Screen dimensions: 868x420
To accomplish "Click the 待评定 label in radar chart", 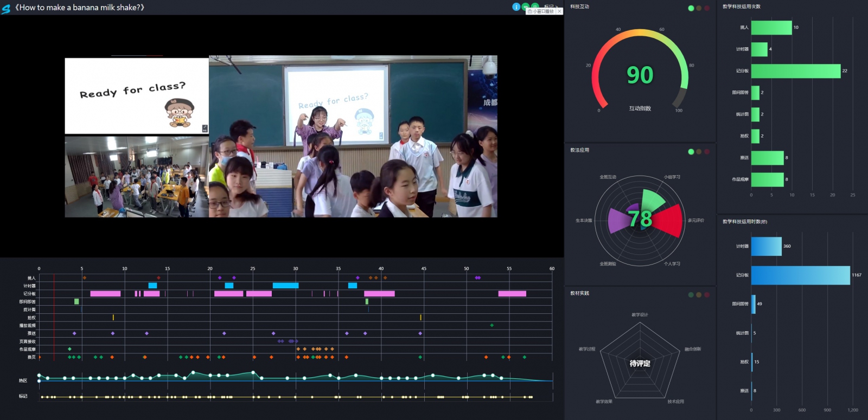I will pos(640,364).
